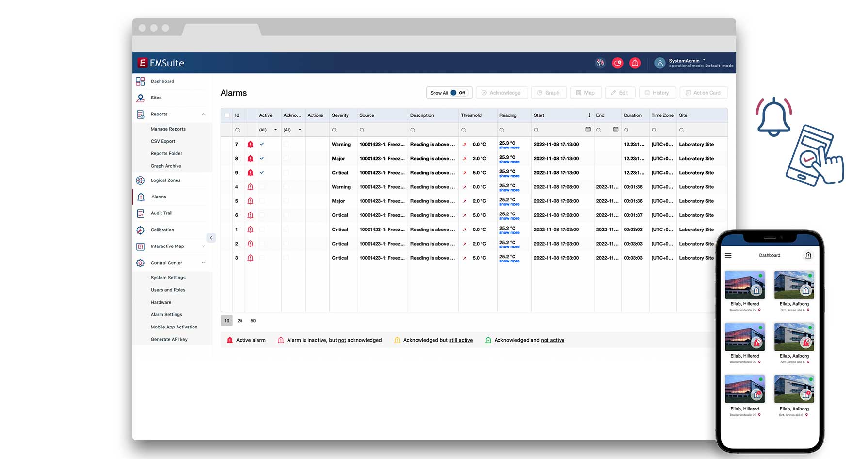Click the inactive alarm bell for Id 3
Screen dimensions: 868x459
point(250,258)
